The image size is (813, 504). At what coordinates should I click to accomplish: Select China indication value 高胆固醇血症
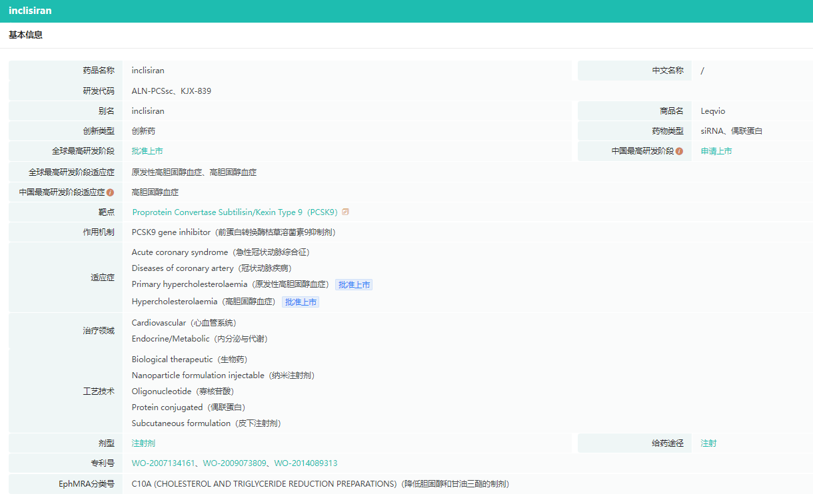click(x=155, y=192)
